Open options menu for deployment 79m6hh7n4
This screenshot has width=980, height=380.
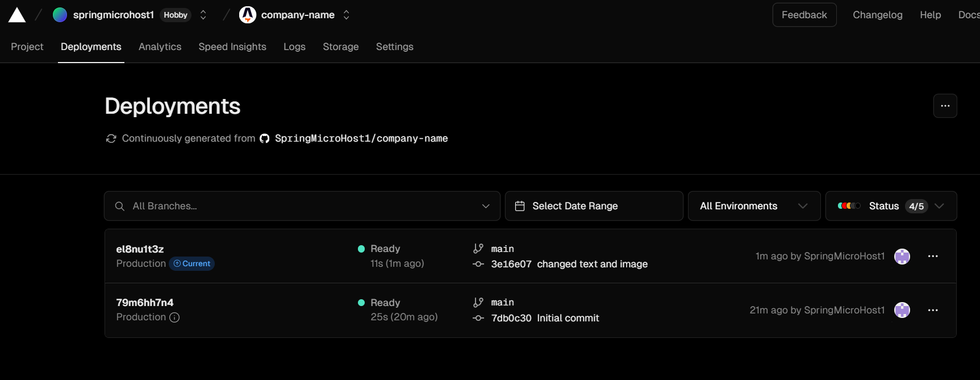click(932, 311)
